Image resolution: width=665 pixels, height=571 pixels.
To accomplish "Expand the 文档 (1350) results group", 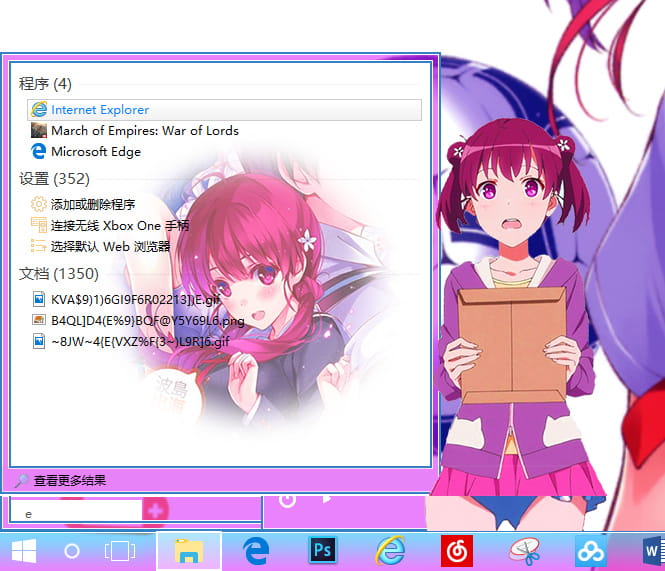I will (x=59, y=273).
